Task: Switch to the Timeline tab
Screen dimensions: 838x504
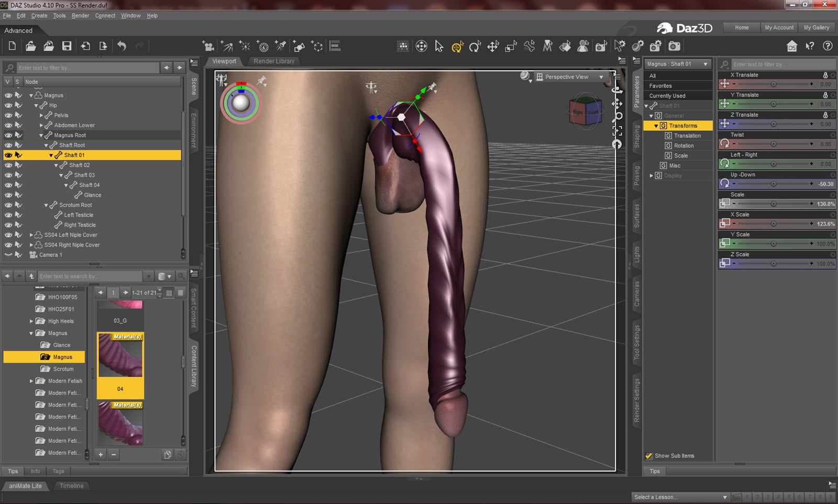Action: (x=72, y=486)
